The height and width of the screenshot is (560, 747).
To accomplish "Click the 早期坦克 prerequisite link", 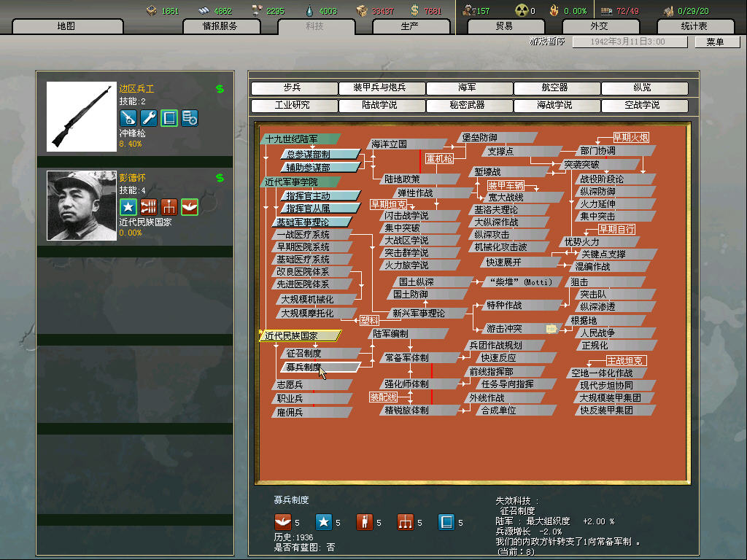I will click(388, 204).
